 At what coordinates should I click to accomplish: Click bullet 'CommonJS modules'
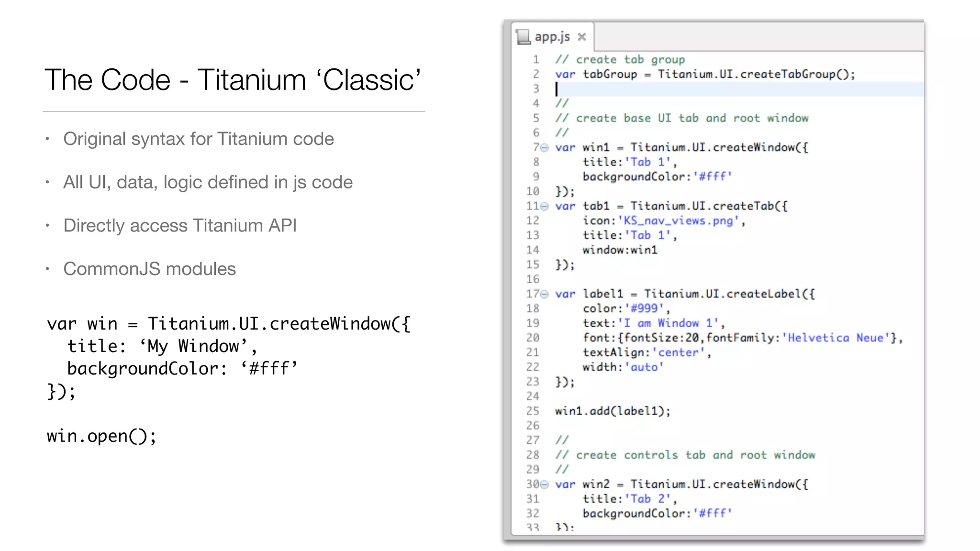click(x=150, y=269)
